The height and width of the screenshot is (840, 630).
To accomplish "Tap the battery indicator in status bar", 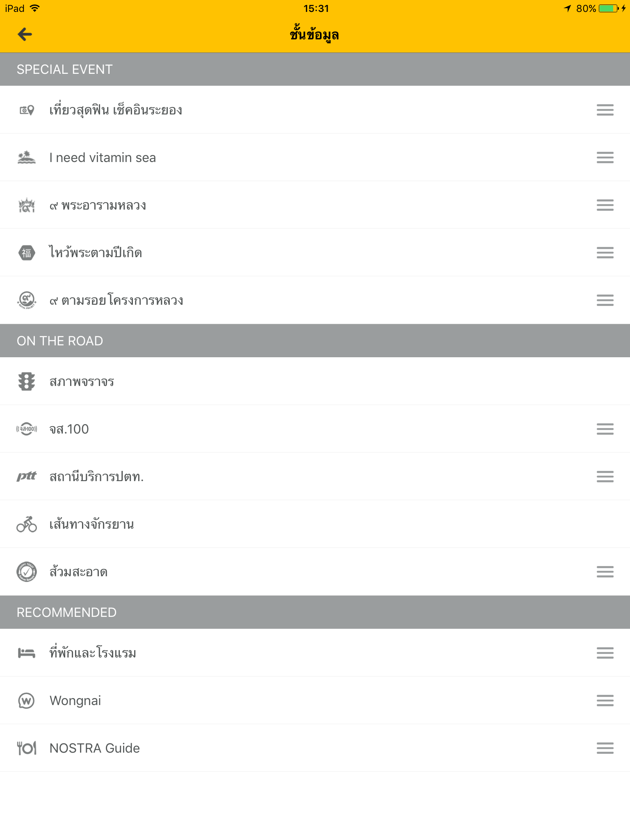I will click(609, 9).
